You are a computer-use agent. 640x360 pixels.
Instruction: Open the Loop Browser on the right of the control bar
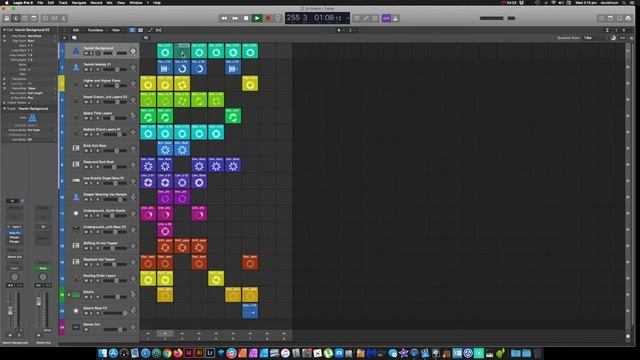tap(619, 18)
